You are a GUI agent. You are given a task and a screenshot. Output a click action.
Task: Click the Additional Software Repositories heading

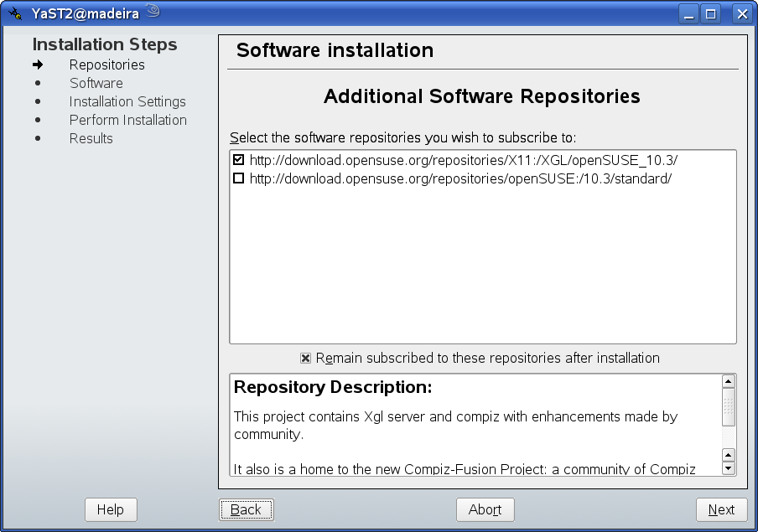pos(482,96)
